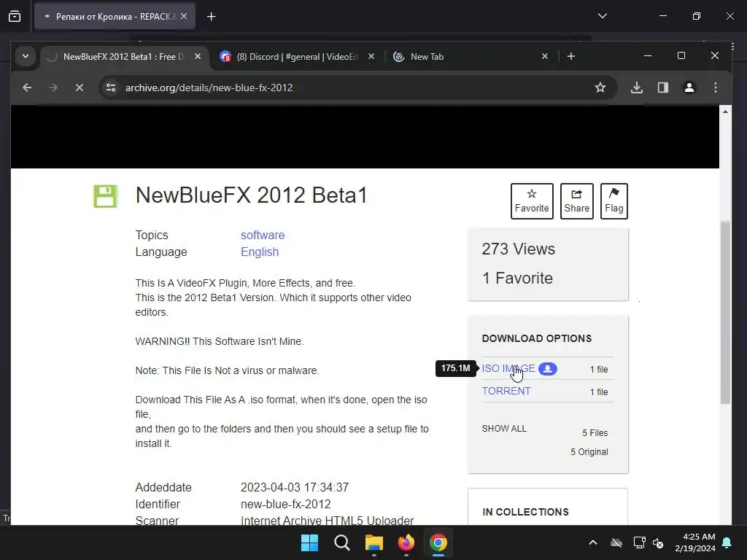Open Chrome downloads icon

tap(637, 87)
